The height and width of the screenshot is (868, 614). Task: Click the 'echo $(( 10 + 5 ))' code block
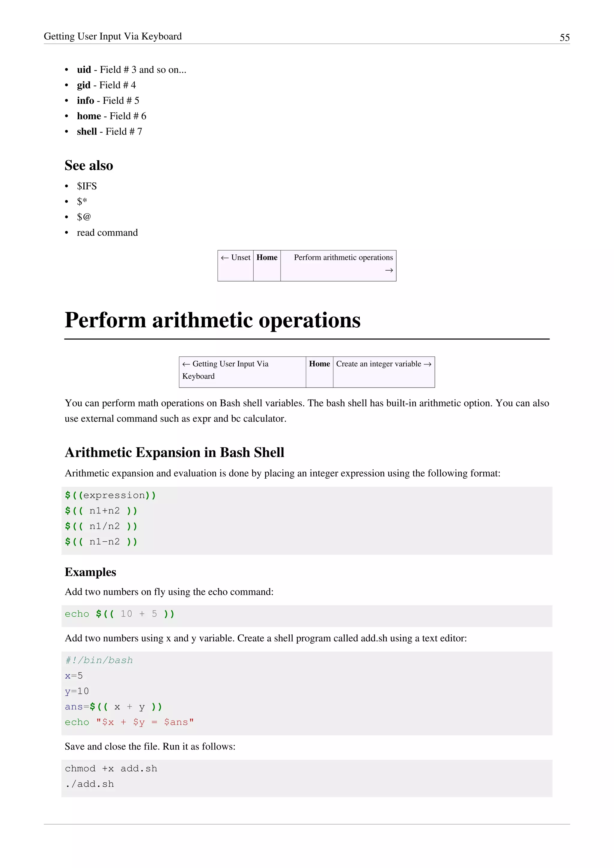coord(120,614)
